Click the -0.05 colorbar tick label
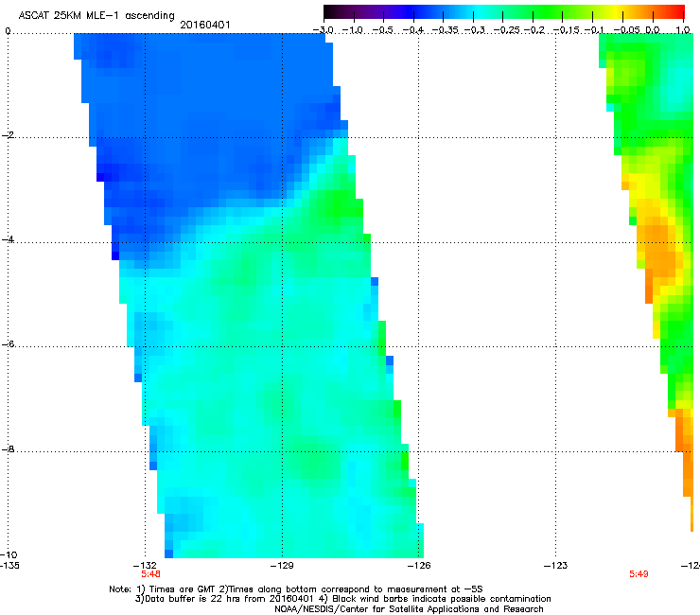Viewport: 700px width, 615px height. click(627, 30)
